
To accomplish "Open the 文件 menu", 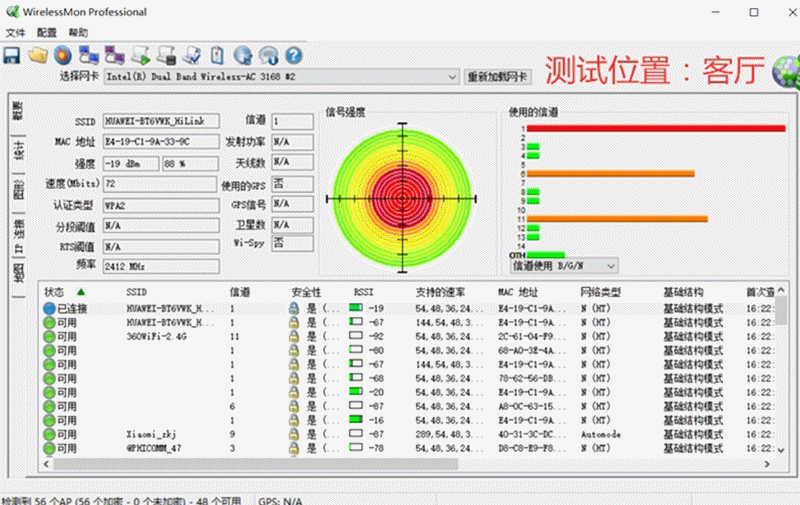I will pyautogui.click(x=15, y=32).
